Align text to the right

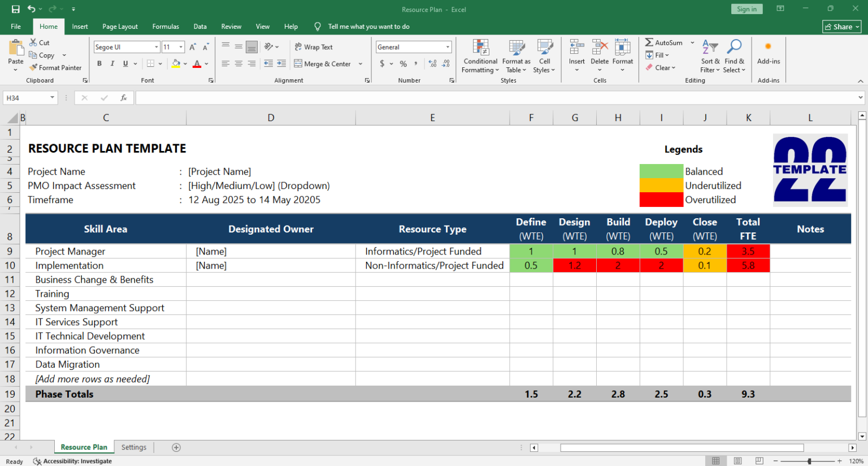tap(251, 64)
